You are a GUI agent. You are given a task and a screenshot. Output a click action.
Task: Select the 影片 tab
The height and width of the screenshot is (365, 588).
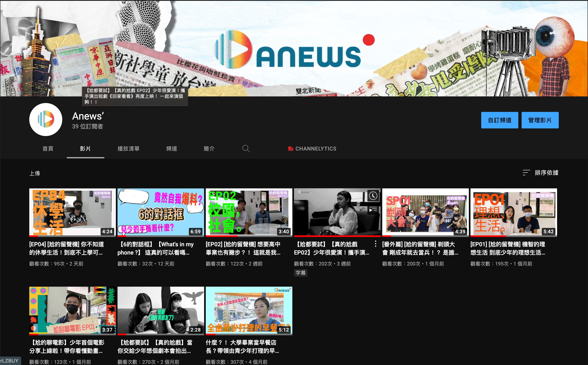coord(85,149)
